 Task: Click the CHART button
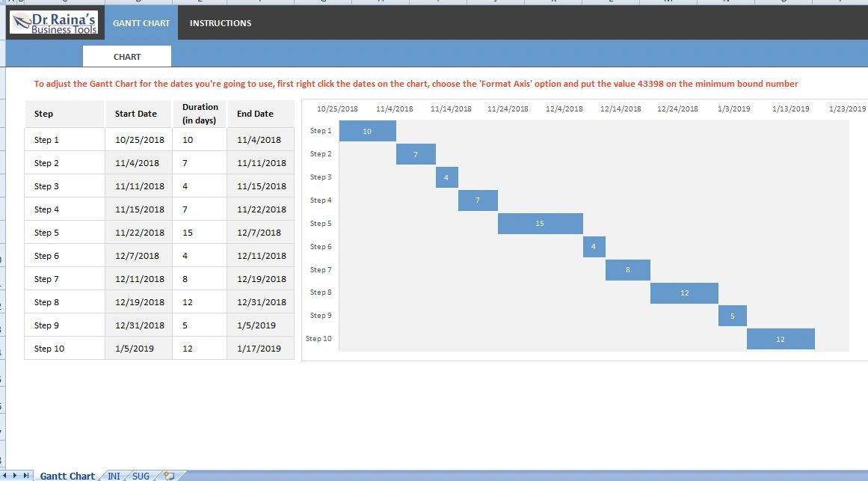click(126, 56)
